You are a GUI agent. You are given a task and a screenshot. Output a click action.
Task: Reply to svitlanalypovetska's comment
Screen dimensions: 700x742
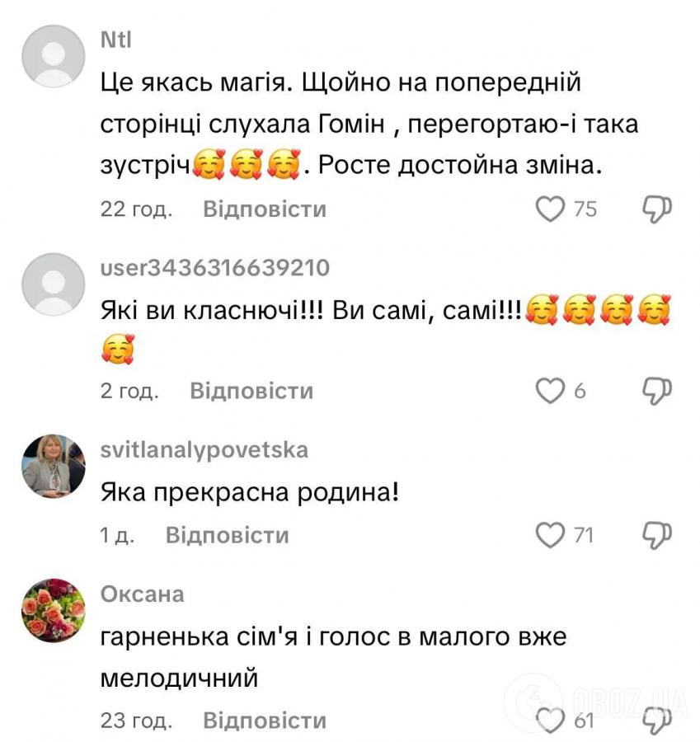tap(228, 535)
